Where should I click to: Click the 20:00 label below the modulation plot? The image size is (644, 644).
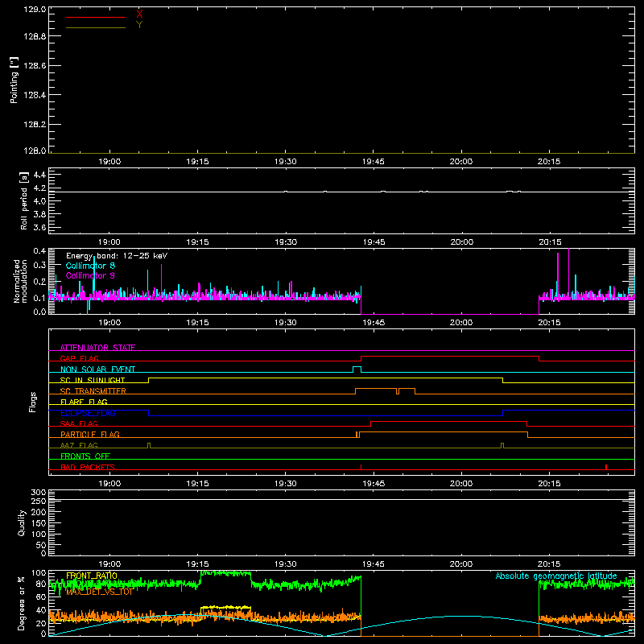(x=461, y=323)
